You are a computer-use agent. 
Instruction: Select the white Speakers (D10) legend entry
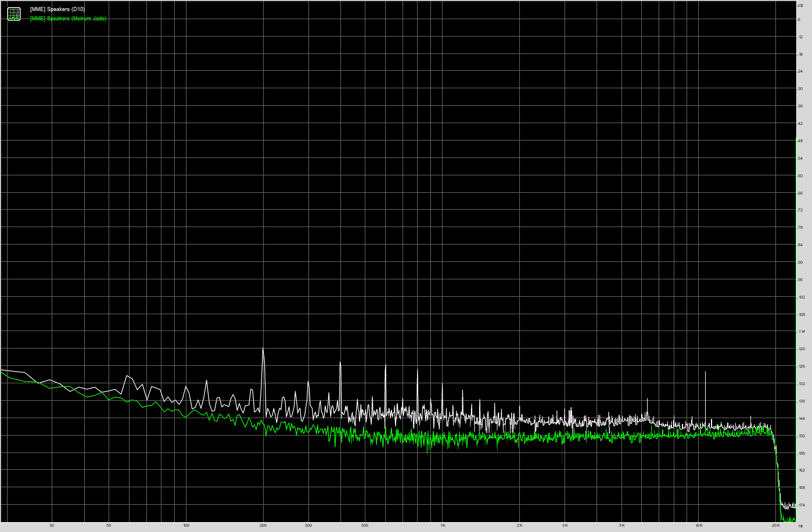pyautogui.click(x=57, y=9)
